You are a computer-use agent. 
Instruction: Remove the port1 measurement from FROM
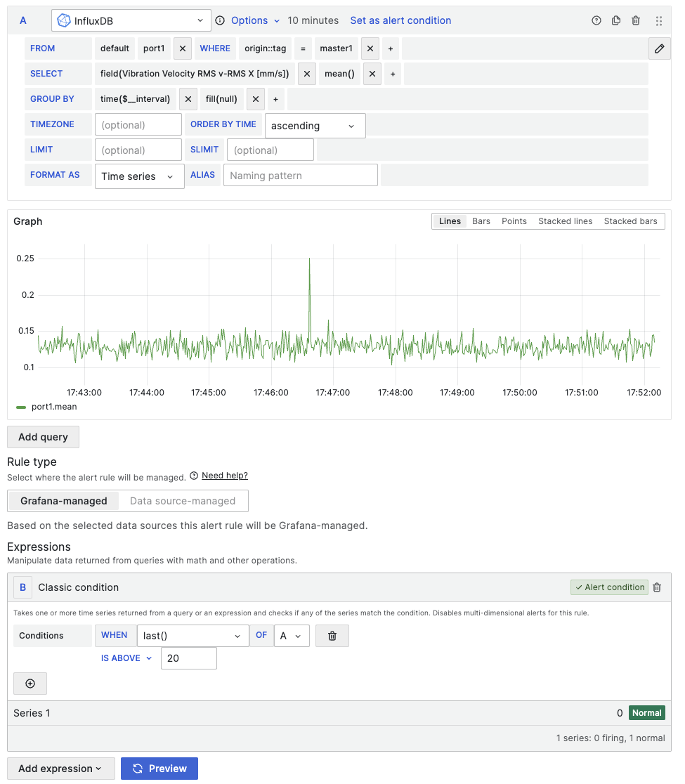click(182, 48)
